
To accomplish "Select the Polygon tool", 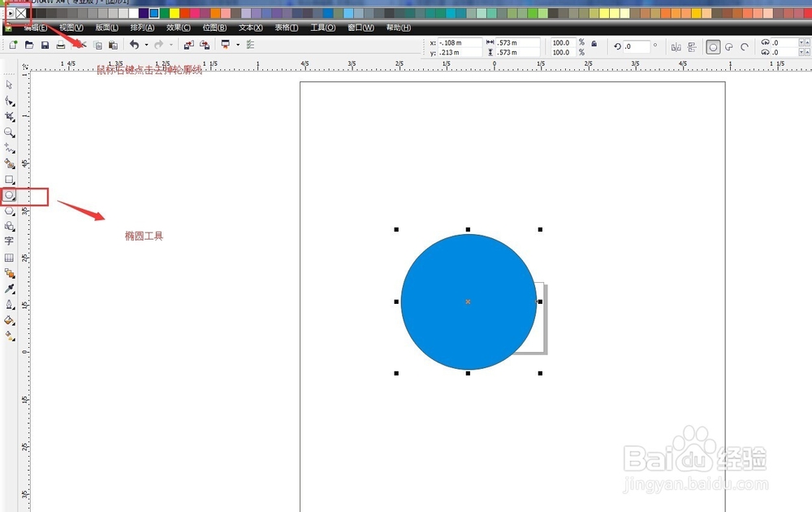I will (x=9, y=211).
